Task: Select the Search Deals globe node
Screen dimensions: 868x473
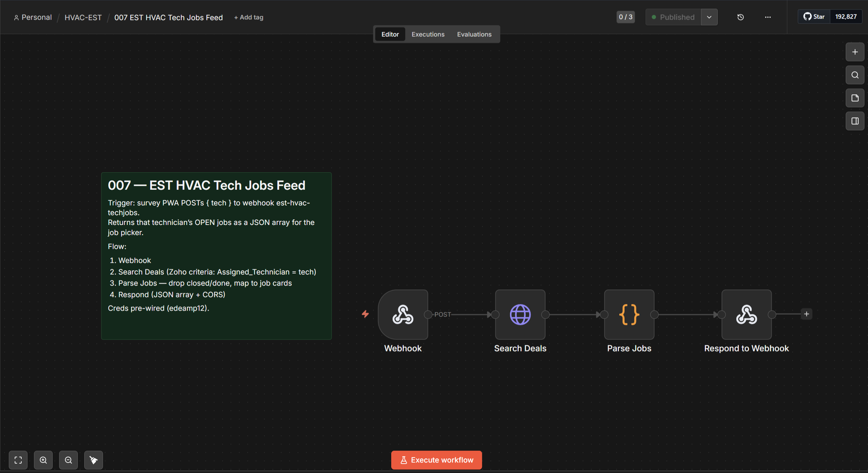Action: (520, 314)
